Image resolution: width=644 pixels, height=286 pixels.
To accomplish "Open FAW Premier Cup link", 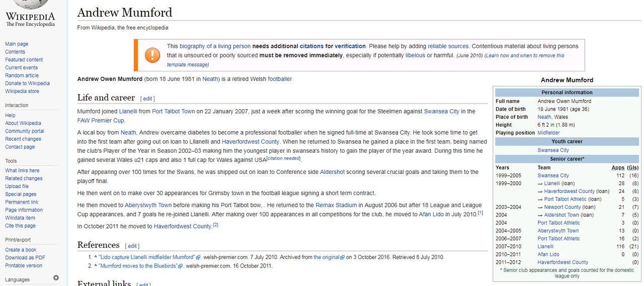I will tap(101, 121).
